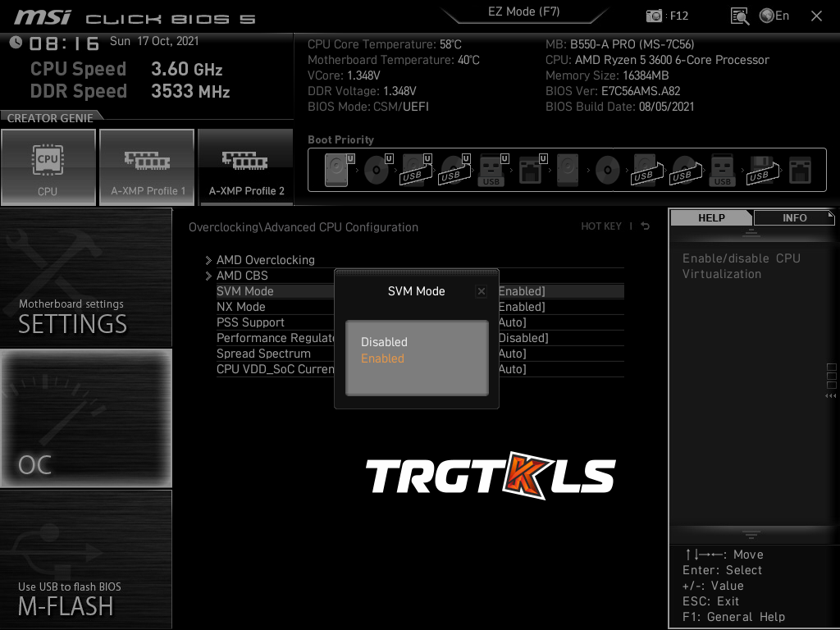This screenshot has height=630, width=840.
Task: Open M-FLASH to flash BIOS
Action: (85, 559)
